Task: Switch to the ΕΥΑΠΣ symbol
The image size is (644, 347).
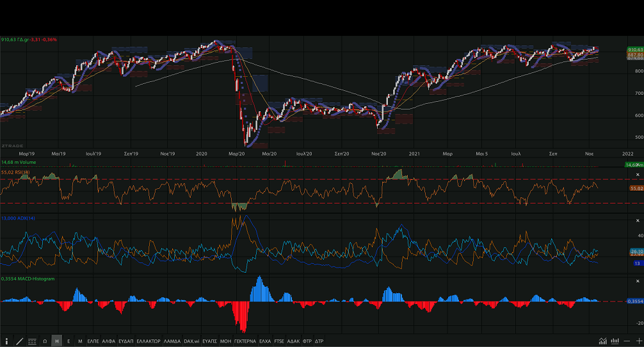Action: pos(209,341)
